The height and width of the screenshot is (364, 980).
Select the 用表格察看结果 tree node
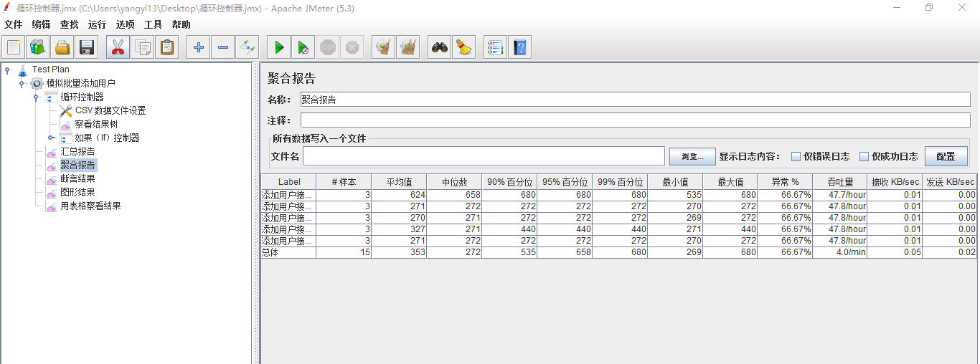pyautogui.click(x=90, y=206)
